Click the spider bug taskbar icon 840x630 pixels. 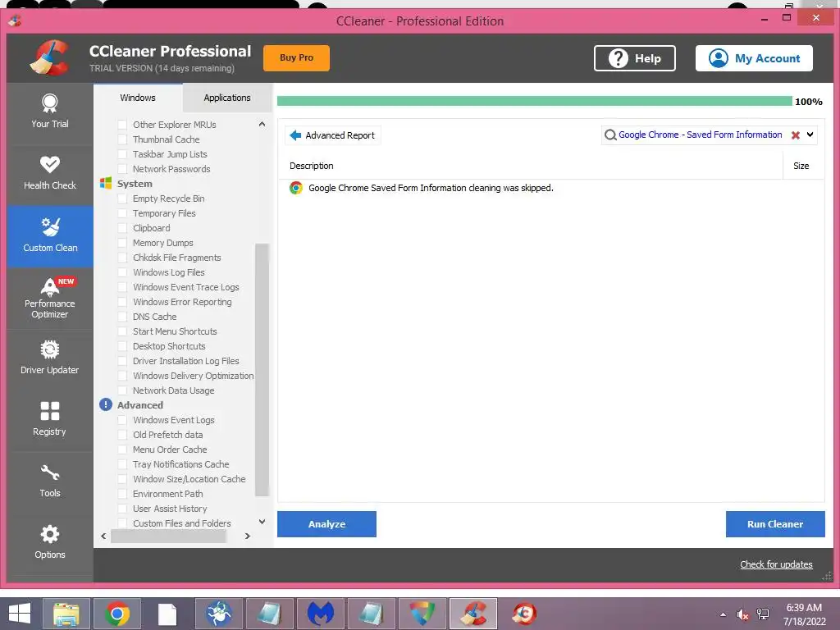[218, 614]
